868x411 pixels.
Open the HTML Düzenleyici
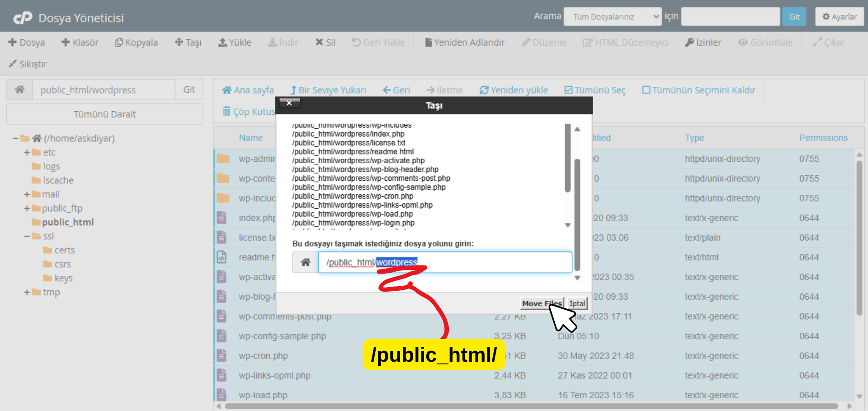pos(626,43)
